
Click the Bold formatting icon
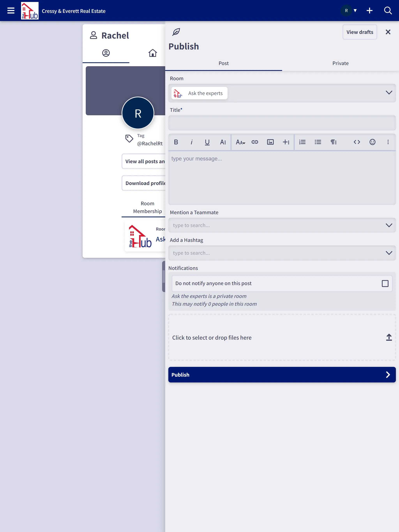click(x=176, y=142)
